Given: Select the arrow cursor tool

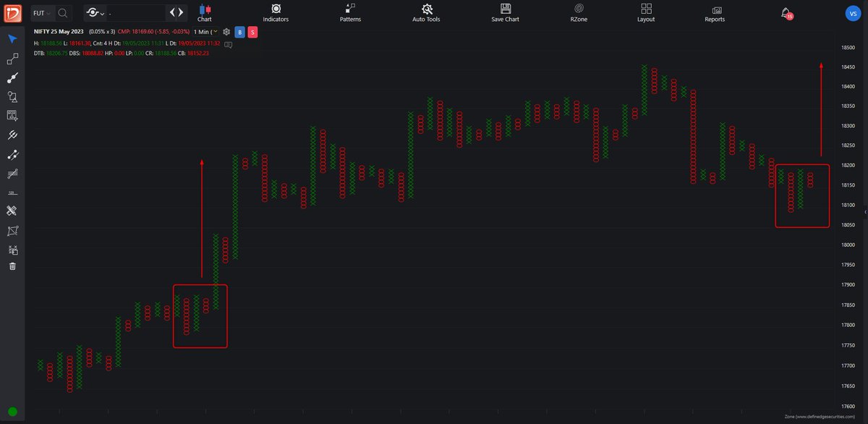Looking at the screenshot, I should pos(12,38).
